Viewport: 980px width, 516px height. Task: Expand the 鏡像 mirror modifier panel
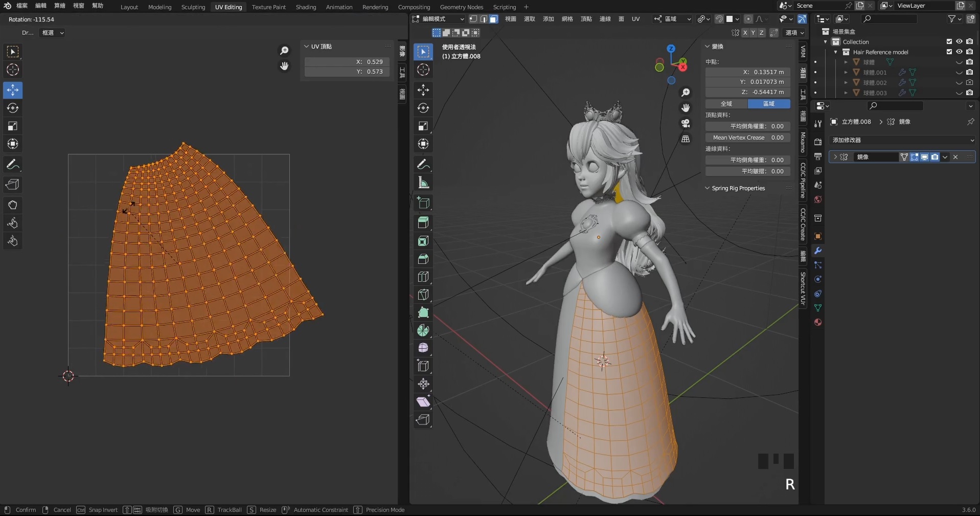click(835, 157)
